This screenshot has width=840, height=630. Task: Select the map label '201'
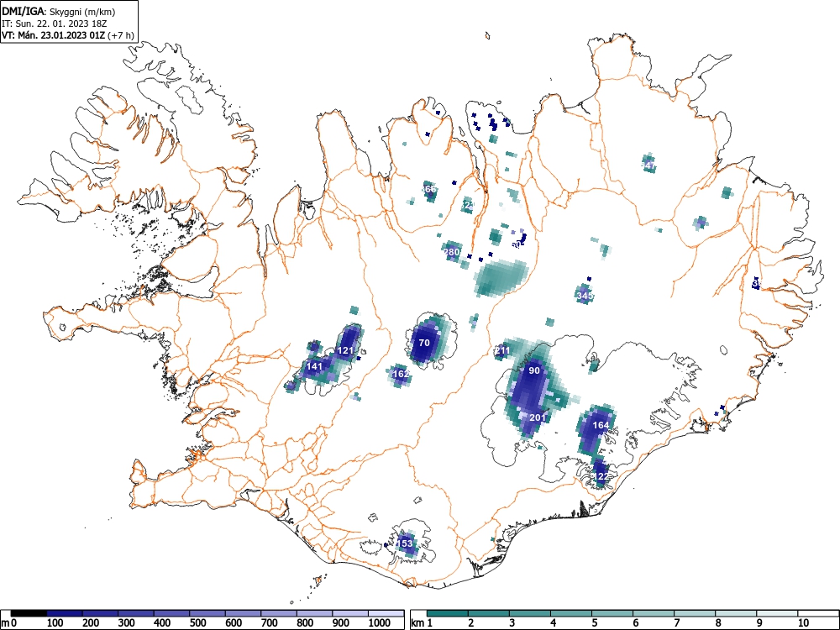[x=538, y=417]
